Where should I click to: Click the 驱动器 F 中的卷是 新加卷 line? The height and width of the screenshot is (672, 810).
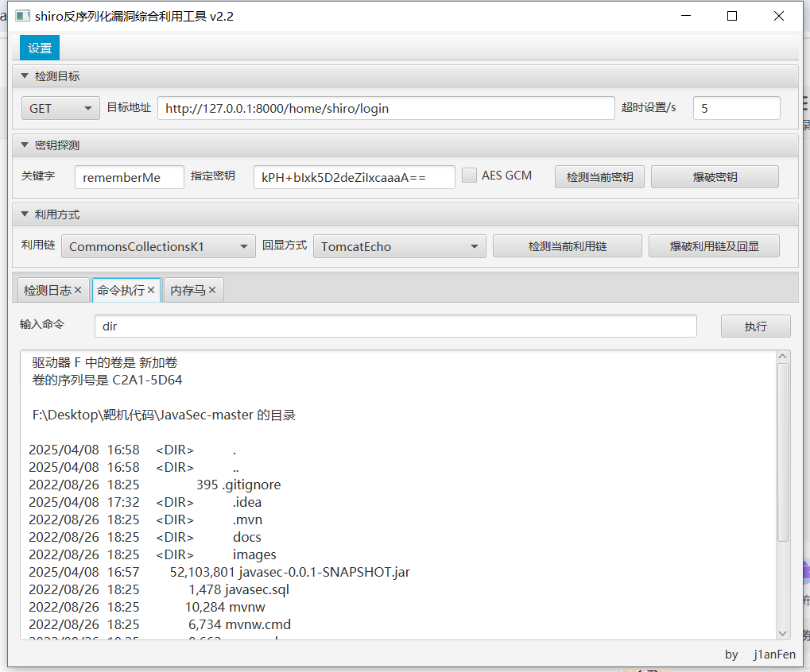tap(105, 363)
